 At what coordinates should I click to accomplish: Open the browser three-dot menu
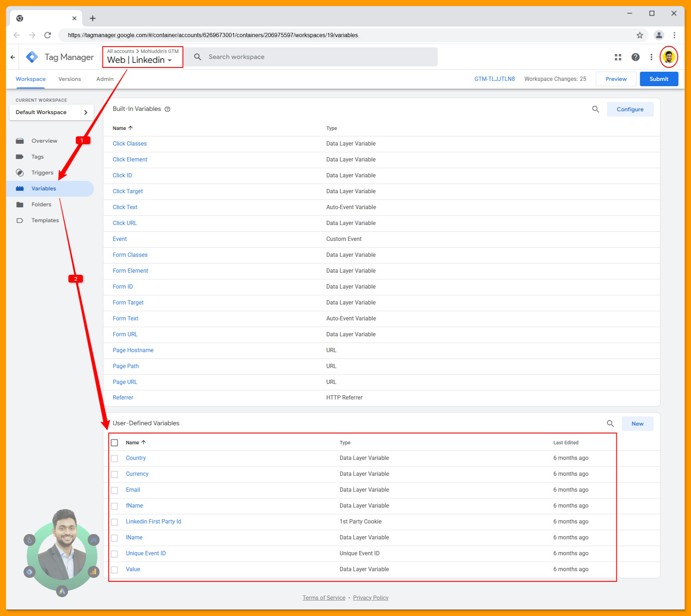[674, 35]
